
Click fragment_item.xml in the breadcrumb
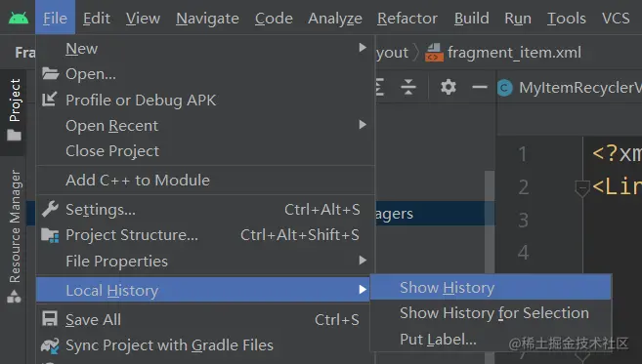pos(514,53)
